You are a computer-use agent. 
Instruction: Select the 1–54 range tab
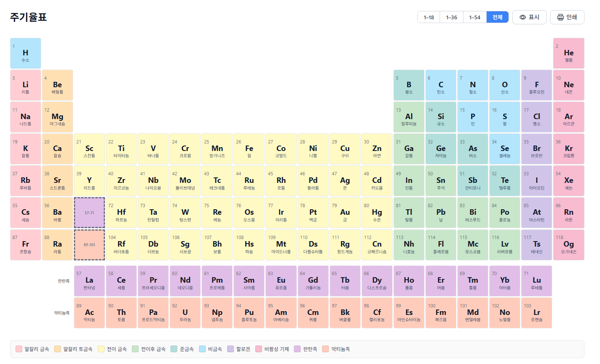[x=474, y=17]
